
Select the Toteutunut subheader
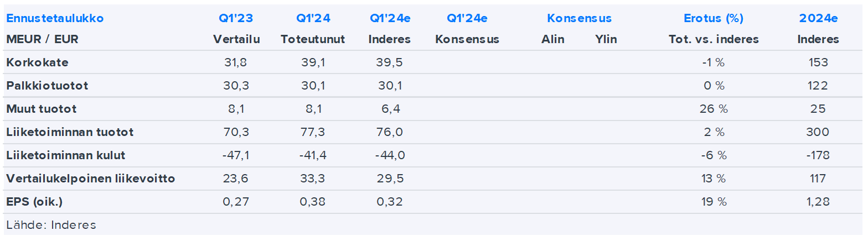[x=313, y=39]
